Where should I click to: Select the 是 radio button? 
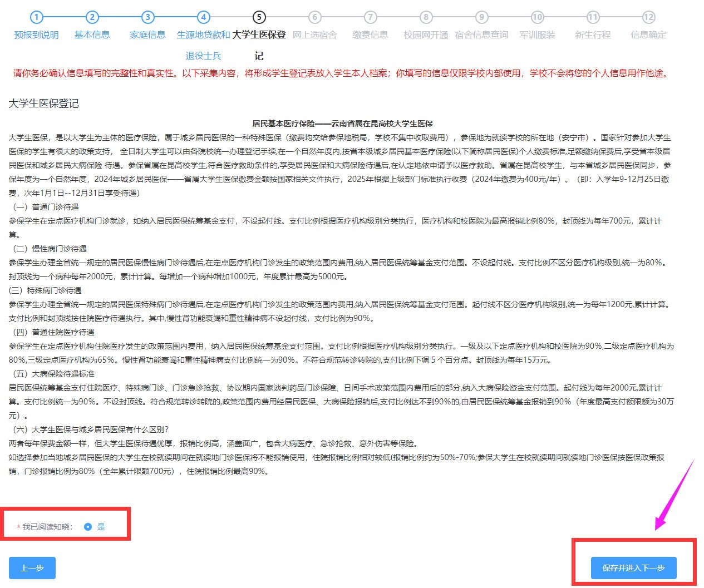coord(87,527)
